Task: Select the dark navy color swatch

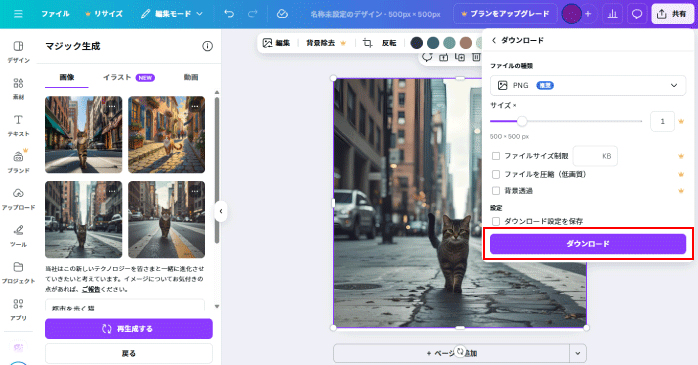Action: (x=417, y=43)
